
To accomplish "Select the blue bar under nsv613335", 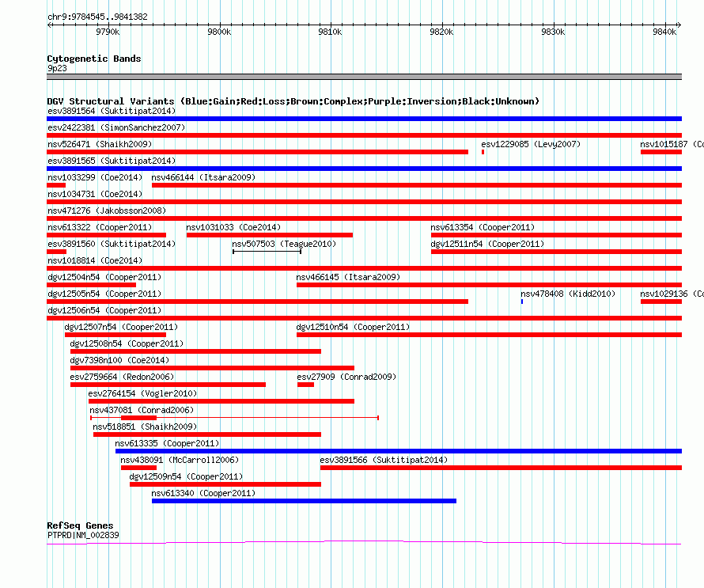I will point(399,451).
